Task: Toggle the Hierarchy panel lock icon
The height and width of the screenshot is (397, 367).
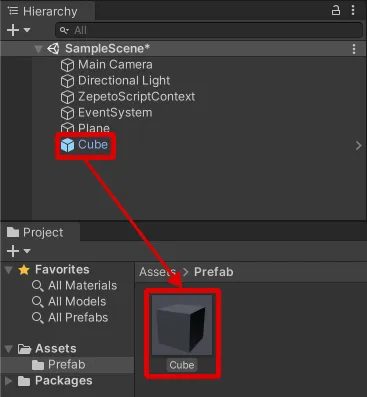Action: coord(336,11)
